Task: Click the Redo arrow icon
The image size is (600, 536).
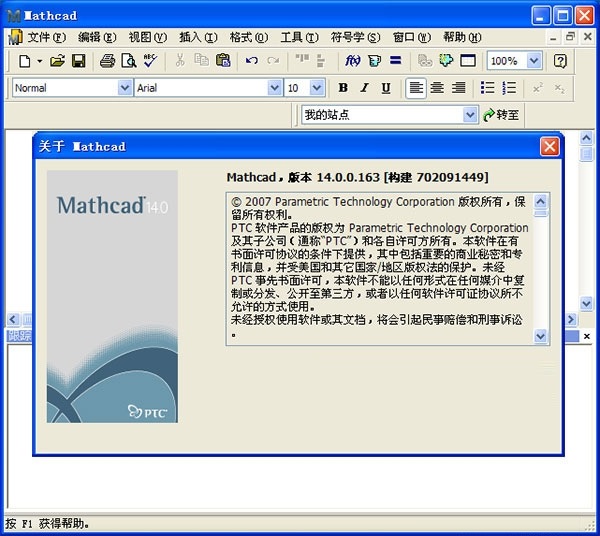Action: click(273, 61)
